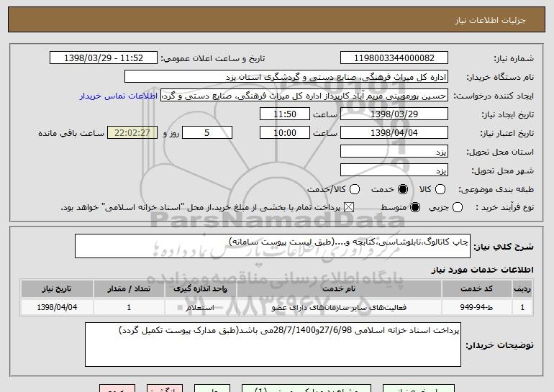Click the delivery city field یزد
Image resolution: width=554 pixels, height=392 pixels.
point(394,170)
